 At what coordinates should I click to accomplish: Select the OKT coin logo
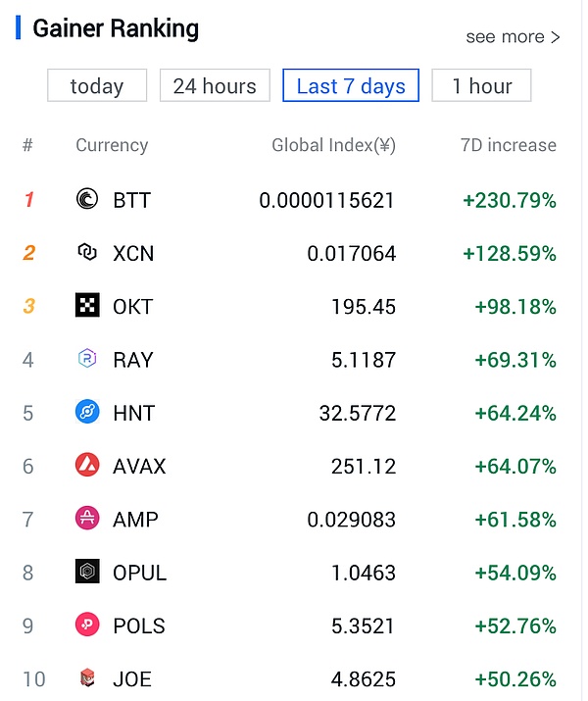(87, 306)
